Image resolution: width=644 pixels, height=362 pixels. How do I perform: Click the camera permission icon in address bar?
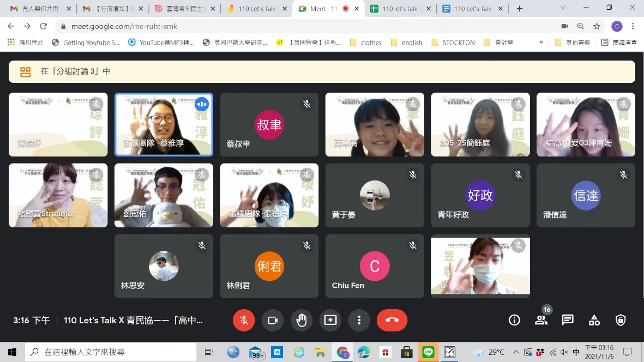point(564,26)
